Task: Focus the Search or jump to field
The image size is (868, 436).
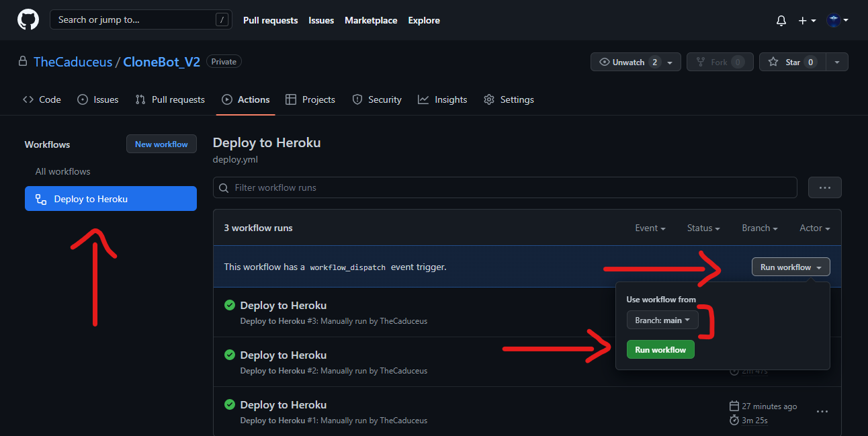Action: click(x=140, y=20)
